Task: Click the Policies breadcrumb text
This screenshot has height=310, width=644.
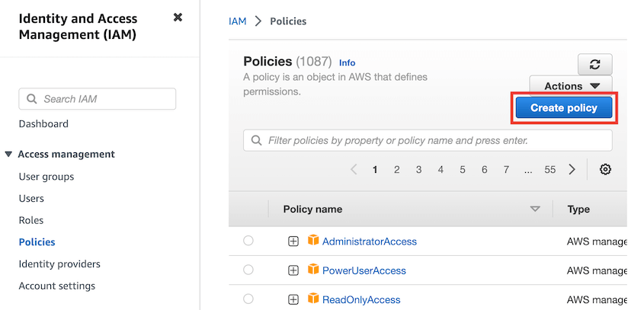Action: click(x=288, y=21)
